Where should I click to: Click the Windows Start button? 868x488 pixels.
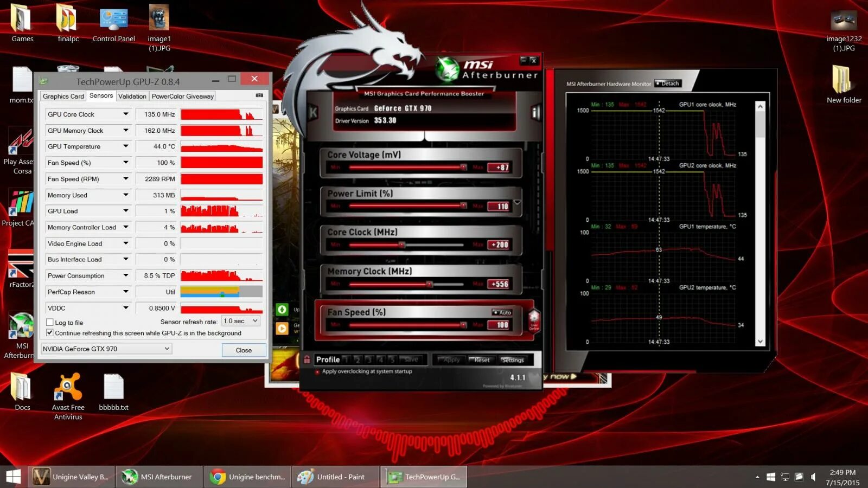click(x=13, y=477)
